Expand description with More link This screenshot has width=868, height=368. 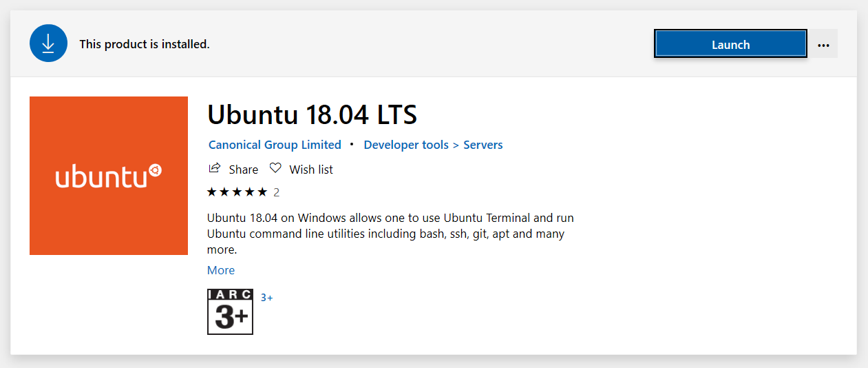coord(221,270)
